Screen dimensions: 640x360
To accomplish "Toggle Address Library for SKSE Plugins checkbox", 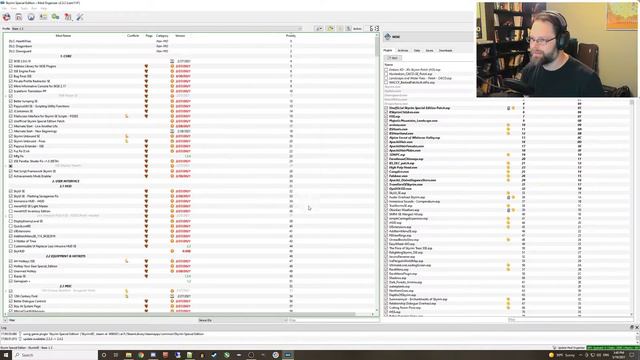I will (11, 66).
